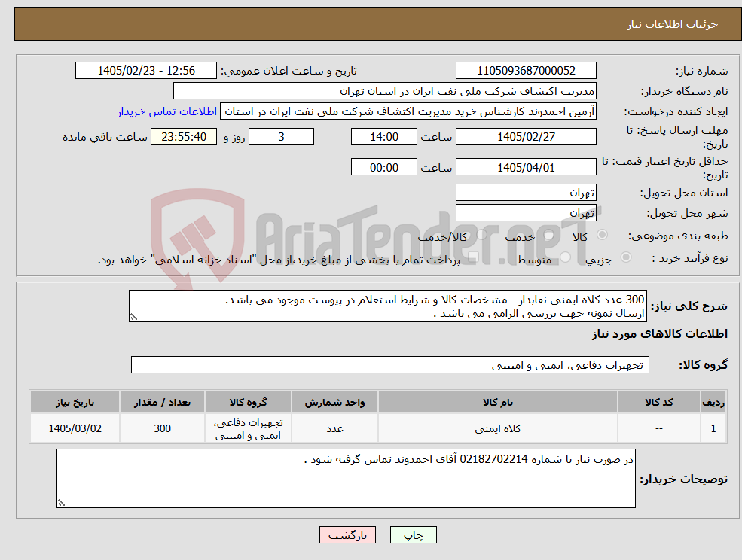Click the need number field 1105093687000052
742x560 pixels.
[x=526, y=71]
